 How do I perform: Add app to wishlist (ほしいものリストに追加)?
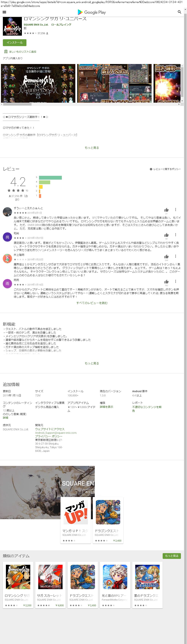point(20,52)
